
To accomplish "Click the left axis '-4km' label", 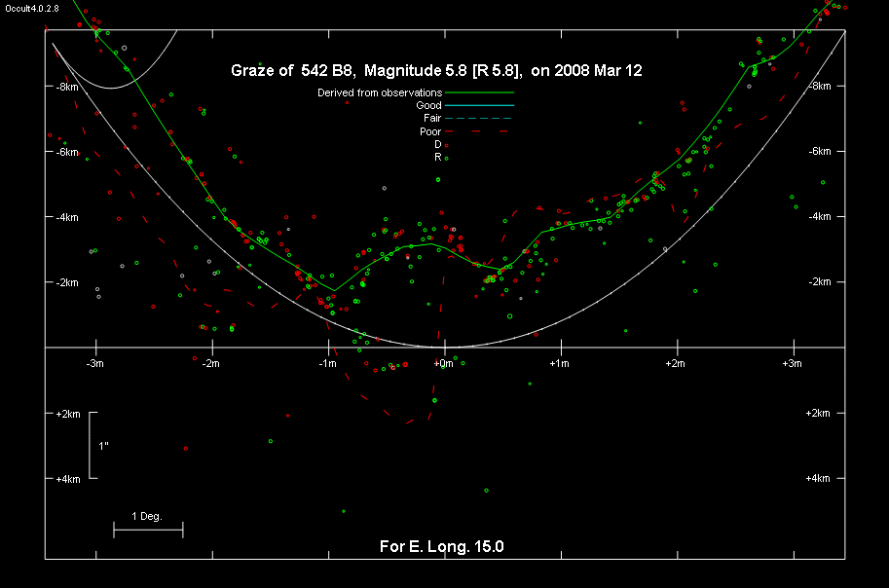I will point(67,217).
